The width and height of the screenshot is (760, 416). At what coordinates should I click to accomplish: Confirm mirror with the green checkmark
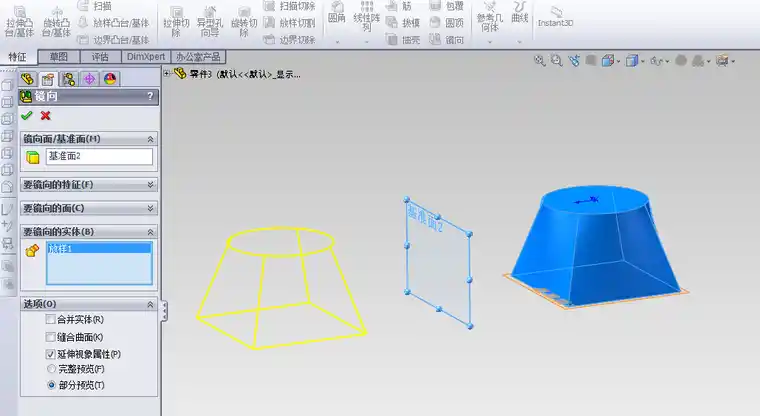(27, 115)
